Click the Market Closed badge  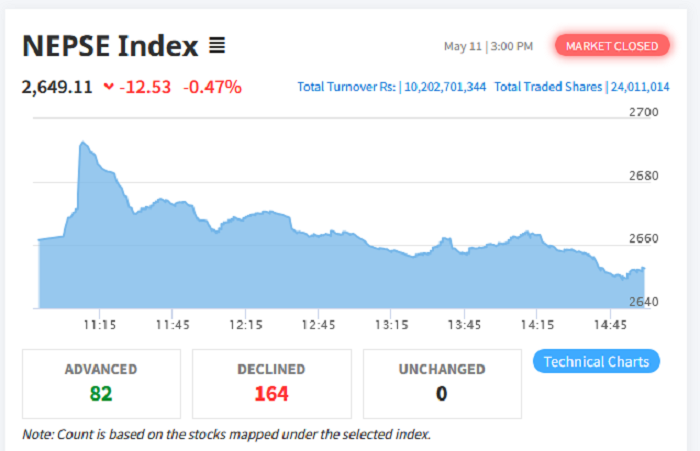(x=612, y=46)
